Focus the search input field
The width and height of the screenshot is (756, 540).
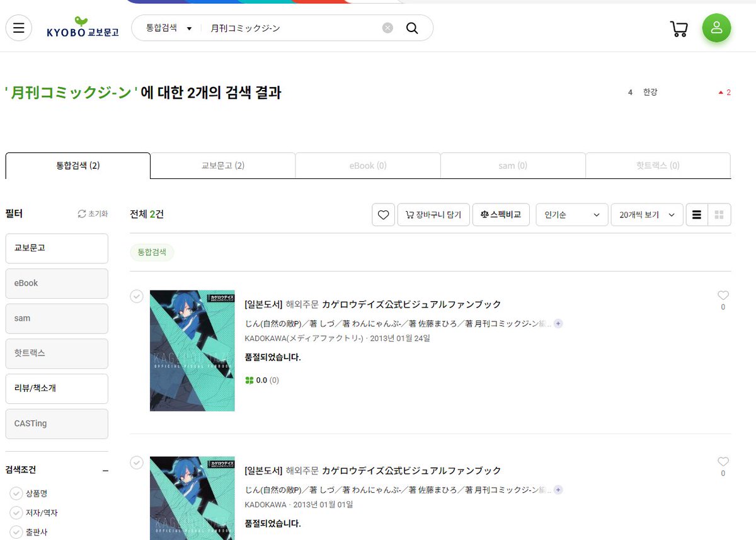tap(293, 28)
